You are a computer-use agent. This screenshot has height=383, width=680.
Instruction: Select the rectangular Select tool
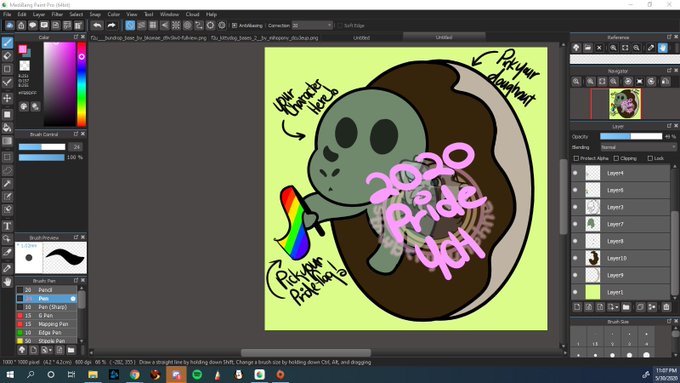[7, 157]
